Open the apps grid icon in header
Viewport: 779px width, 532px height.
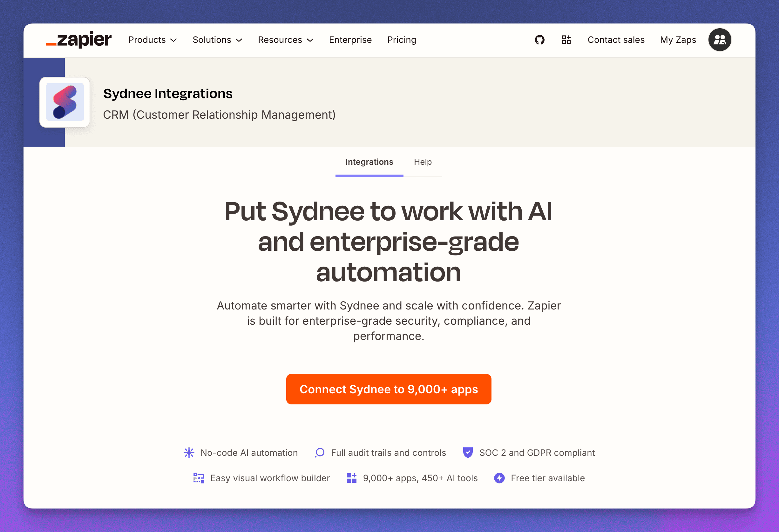tap(566, 40)
